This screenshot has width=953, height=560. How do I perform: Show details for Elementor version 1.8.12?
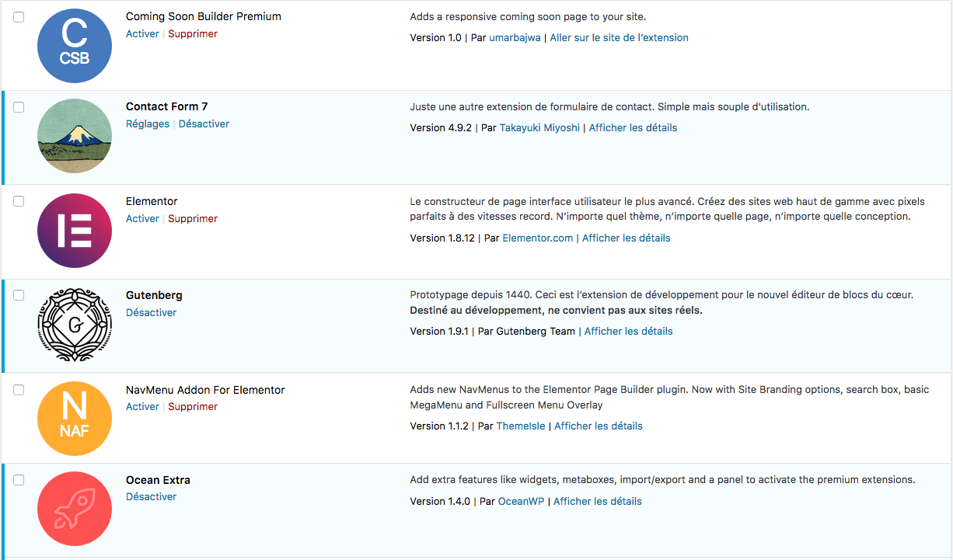(x=626, y=238)
